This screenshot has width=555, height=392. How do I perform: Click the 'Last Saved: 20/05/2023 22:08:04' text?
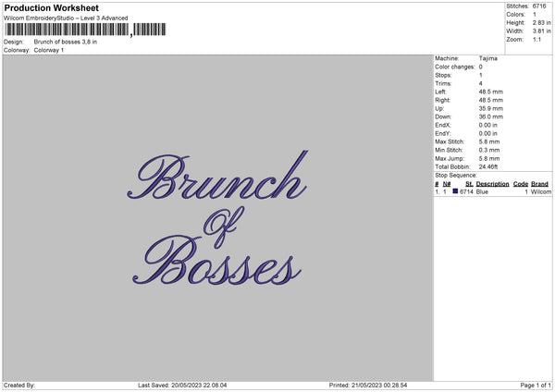(x=182, y=386)
